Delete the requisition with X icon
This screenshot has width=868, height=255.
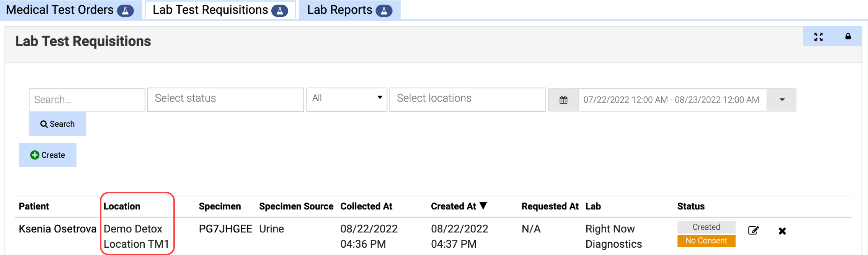(782, 231)
